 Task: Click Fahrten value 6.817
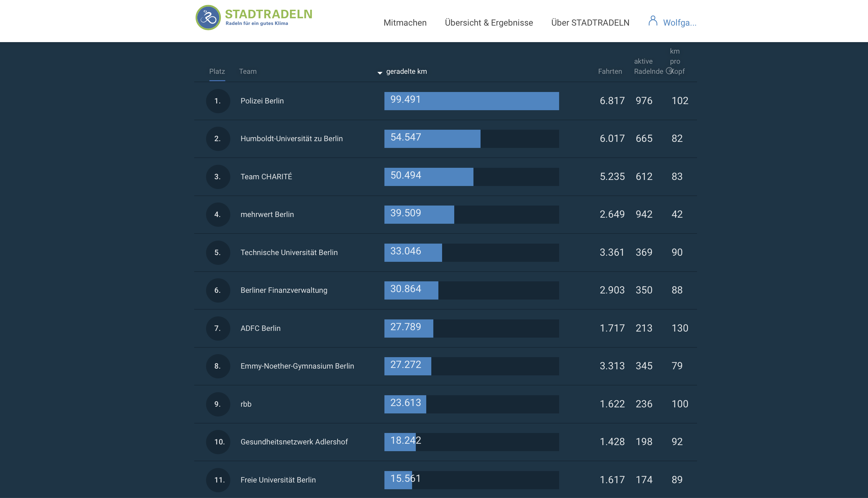pyautogui.click(x=612, y=100)
